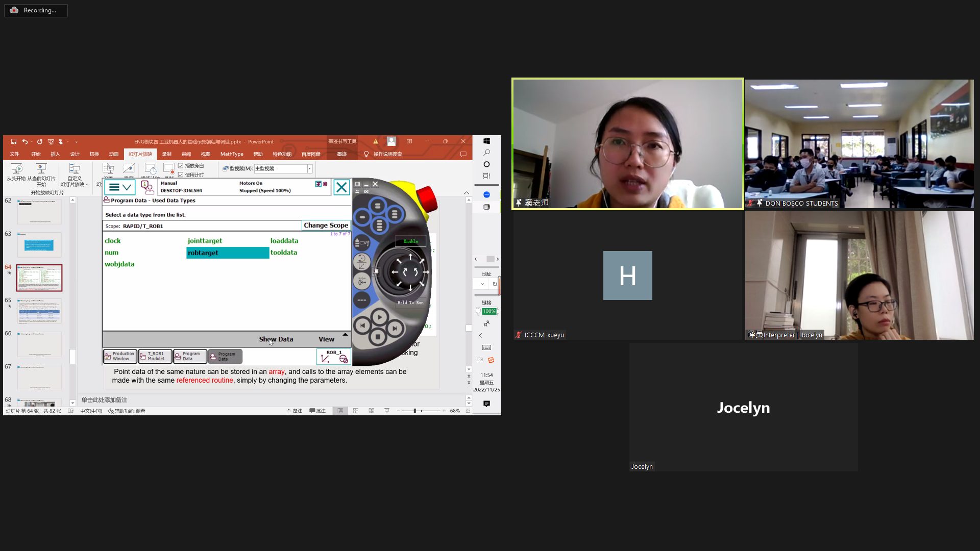
Task: Click the Show Data button
Action: [276, 339]
